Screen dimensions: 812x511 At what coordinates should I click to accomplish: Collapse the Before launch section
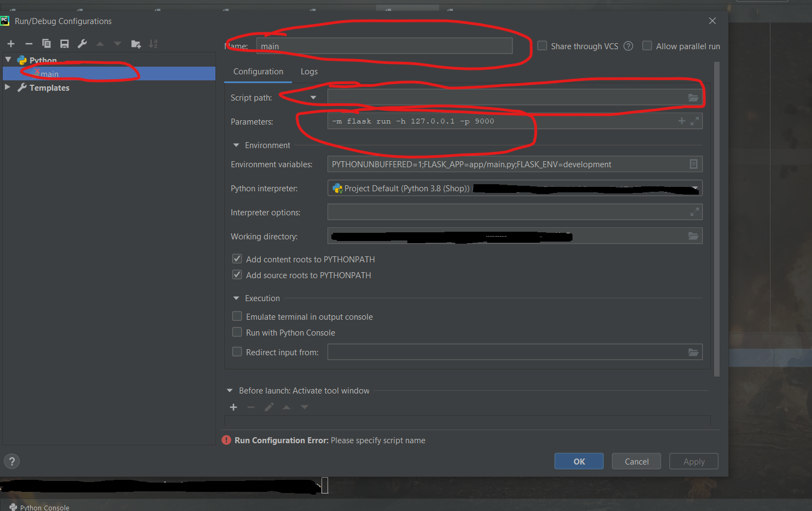click(x=230, y=391)
